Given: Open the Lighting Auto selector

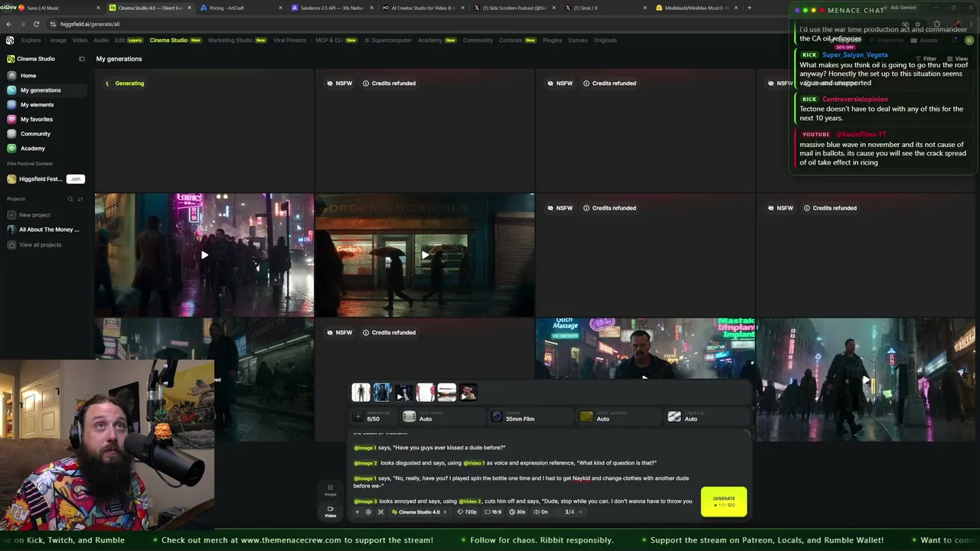Looking at the screenshot, I should [707, 416].
